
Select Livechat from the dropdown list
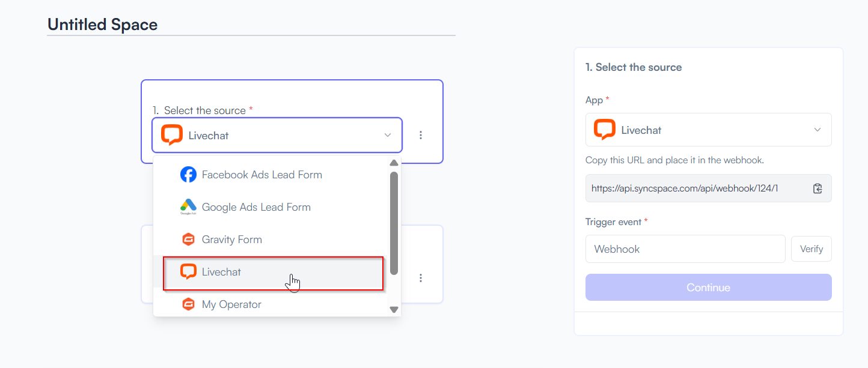point(273,272)
